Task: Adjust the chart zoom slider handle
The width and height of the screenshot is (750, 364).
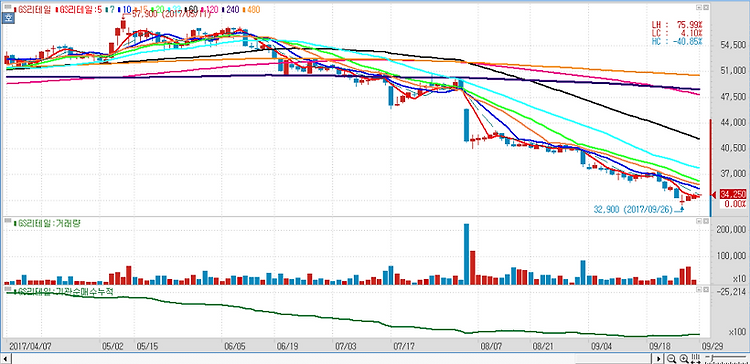Action: point(712,358)
